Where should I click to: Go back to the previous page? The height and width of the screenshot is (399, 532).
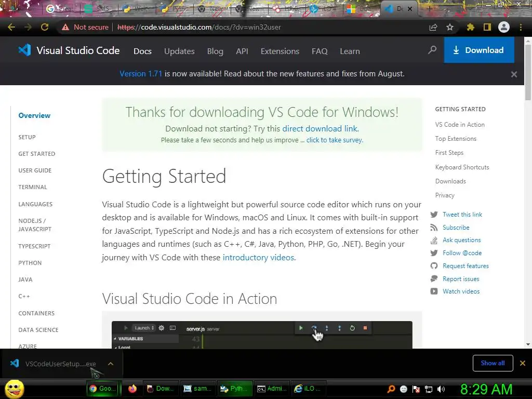point(11,27)
